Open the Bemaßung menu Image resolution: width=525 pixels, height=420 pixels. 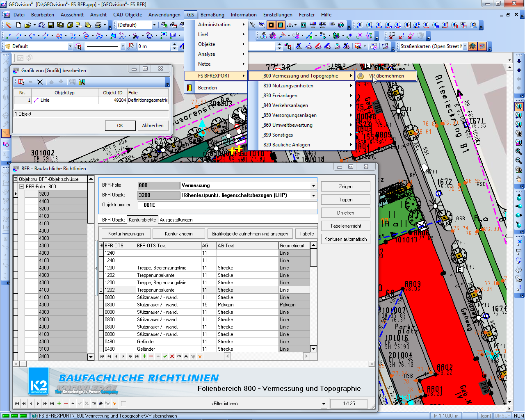tap(212, 15)
